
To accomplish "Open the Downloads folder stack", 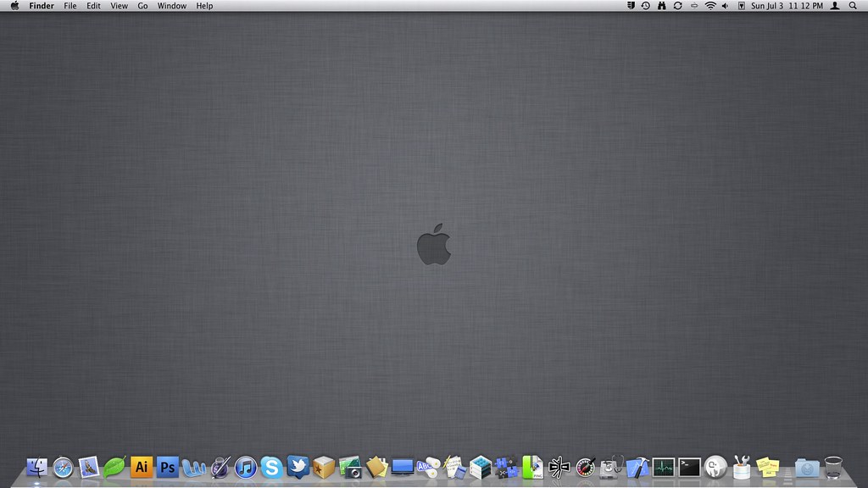I will point(807,468).
